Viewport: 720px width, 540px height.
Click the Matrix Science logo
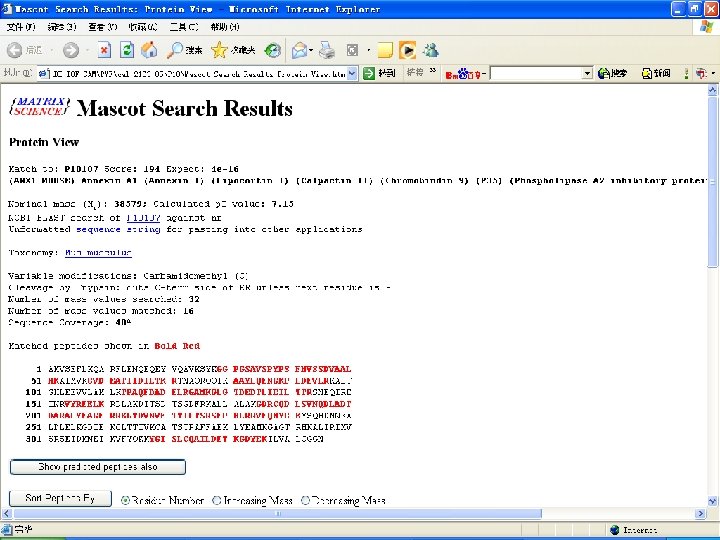pyautogui.click(x=40, y=107)
